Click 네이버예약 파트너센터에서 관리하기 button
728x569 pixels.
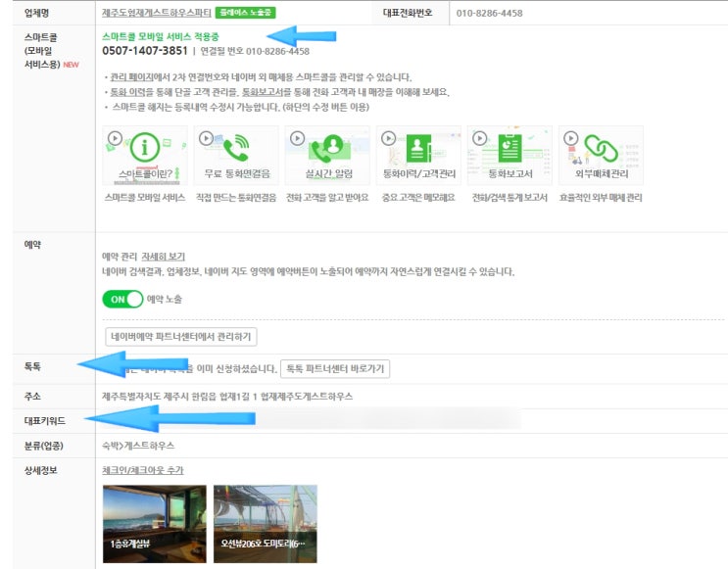pos(181,337)
